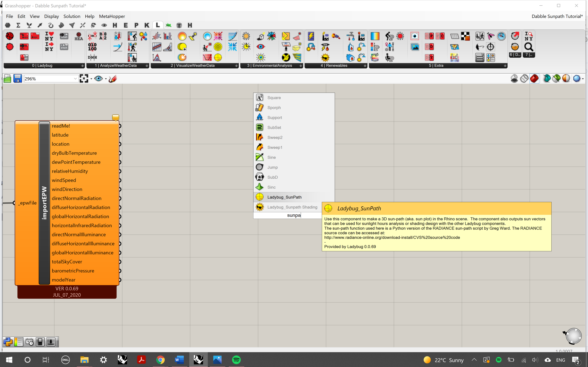This screenshot has height=367, width=588.
Task: Click the magnifier search icon in ribbon
Action: tap(528, 47)
